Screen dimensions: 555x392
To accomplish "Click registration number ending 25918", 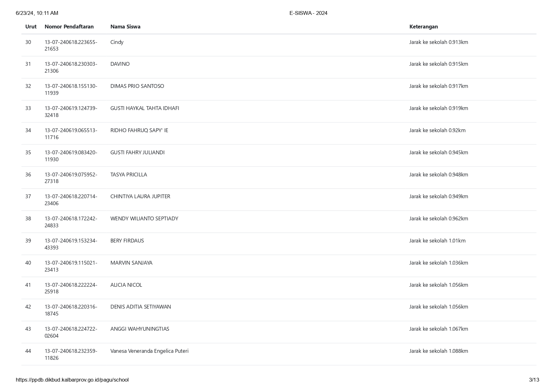I will 71,288.
